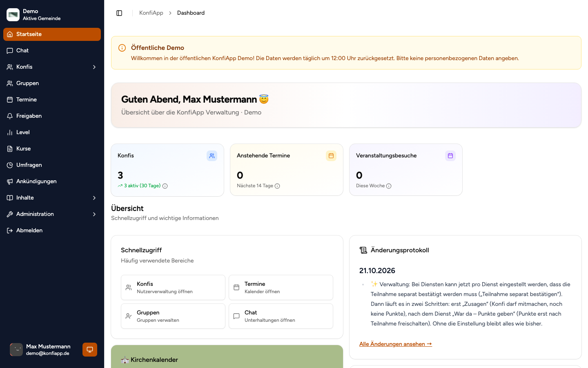
Task: Go to Startseite in the sidebar
Action: 52,34
